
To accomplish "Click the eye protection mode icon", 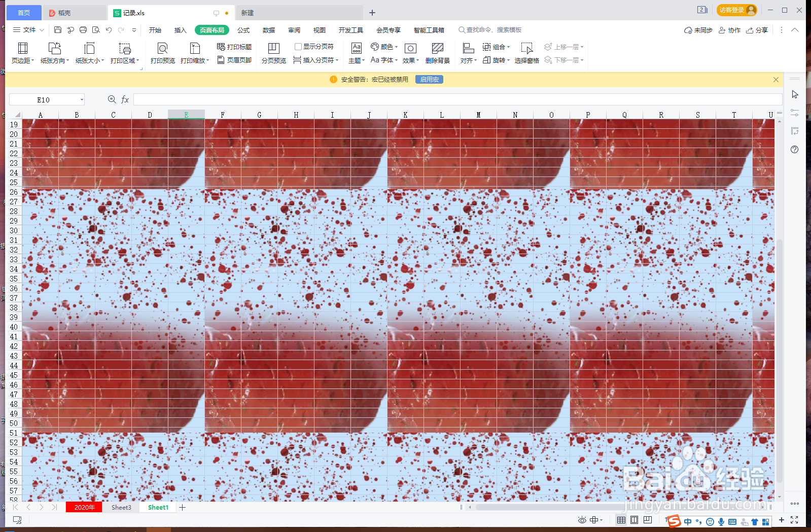I will [582, 520].
